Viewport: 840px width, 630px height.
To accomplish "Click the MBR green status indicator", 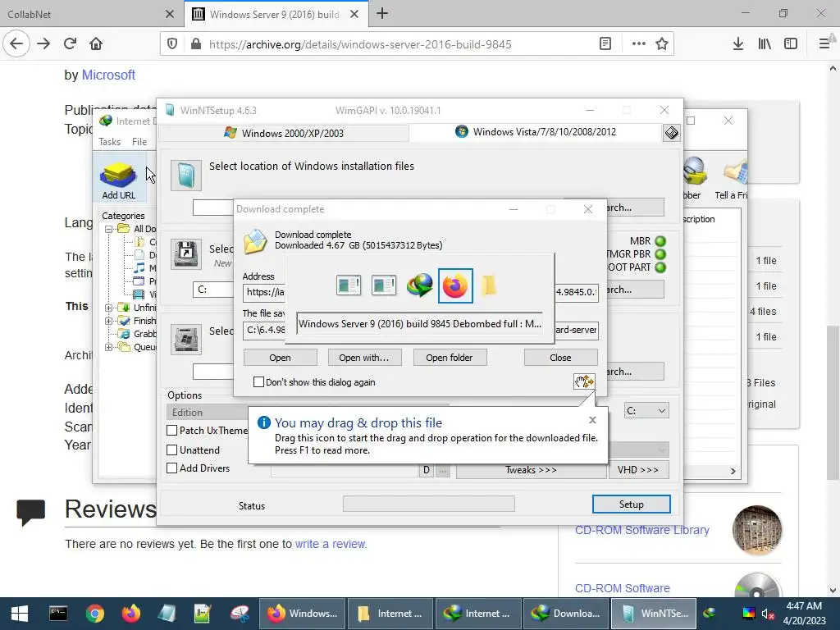I will tap(660, 241).
